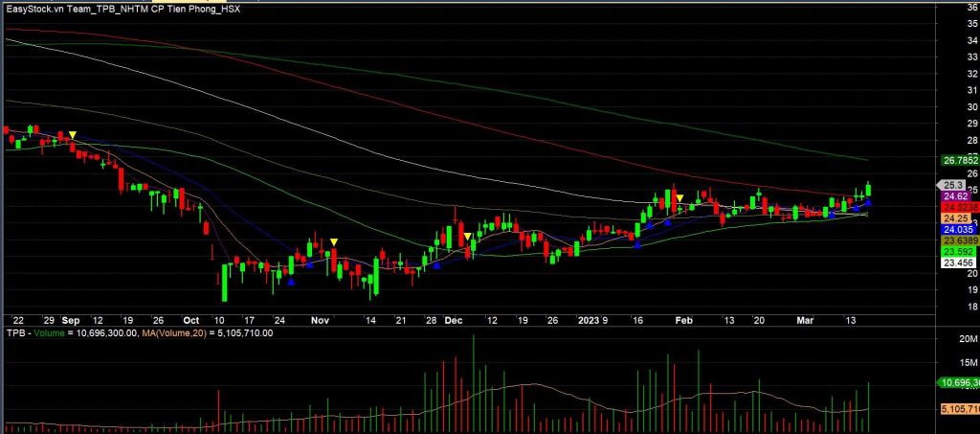Click the tallest green volume bar in December

473,384
